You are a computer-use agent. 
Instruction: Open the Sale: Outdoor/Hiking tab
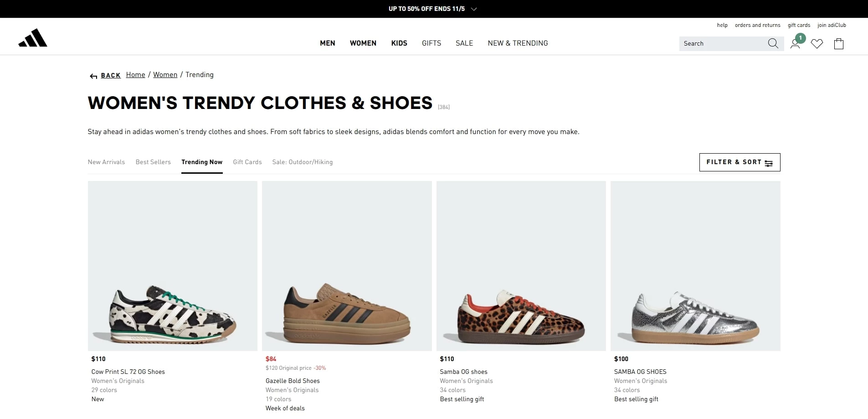pos(302,162)
